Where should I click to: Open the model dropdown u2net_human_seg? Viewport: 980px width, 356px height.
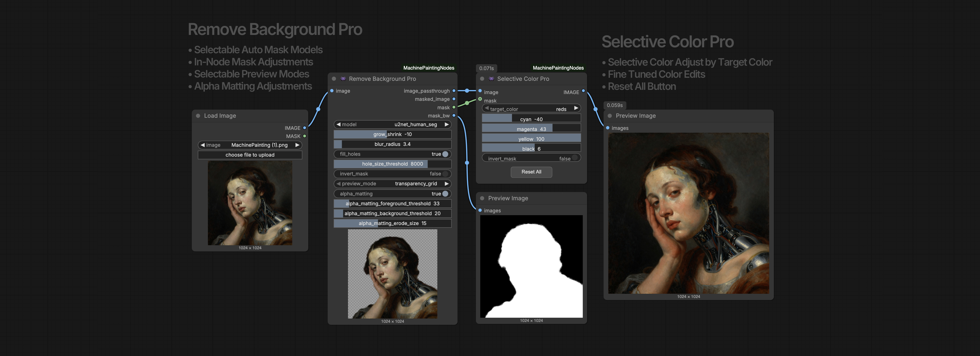[x=393, y=124]
